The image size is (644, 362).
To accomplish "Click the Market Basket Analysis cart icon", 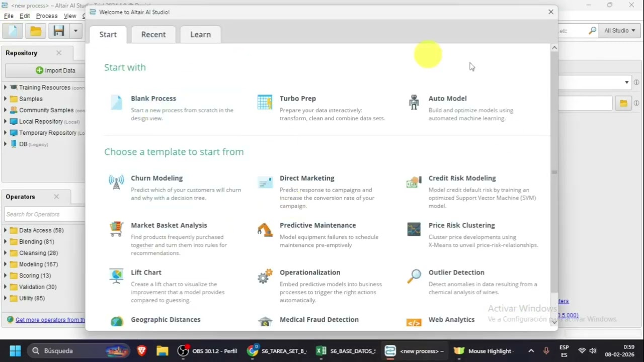I will (116, 229).
